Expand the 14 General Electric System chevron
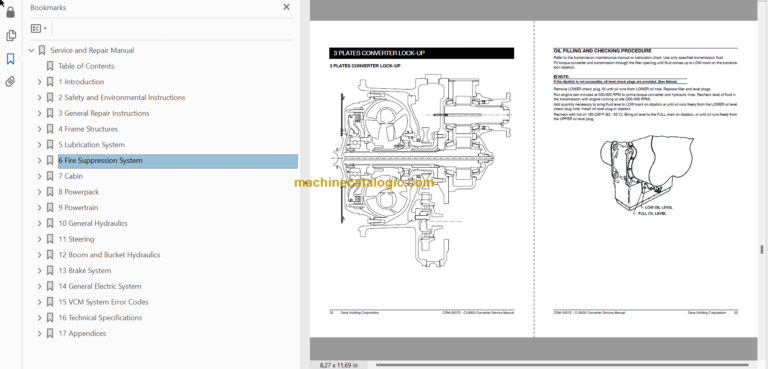The image size is (768, 369). 40,286
